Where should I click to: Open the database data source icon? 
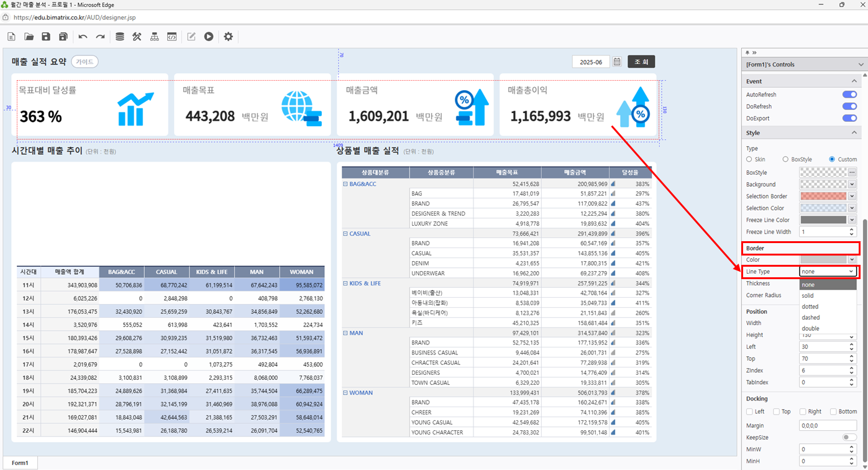[x=120, y=37]
